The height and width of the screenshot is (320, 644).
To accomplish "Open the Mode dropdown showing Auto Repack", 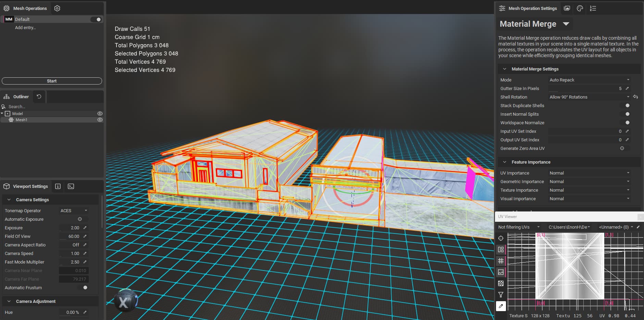I will pyautogui.click(x=589, y=80).
